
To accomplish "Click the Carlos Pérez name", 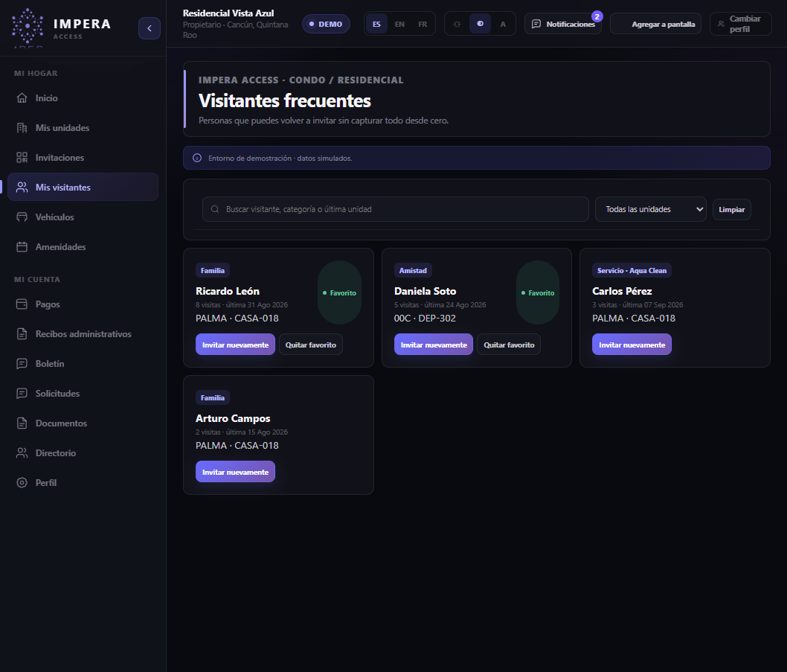I will tap(622, 291).
